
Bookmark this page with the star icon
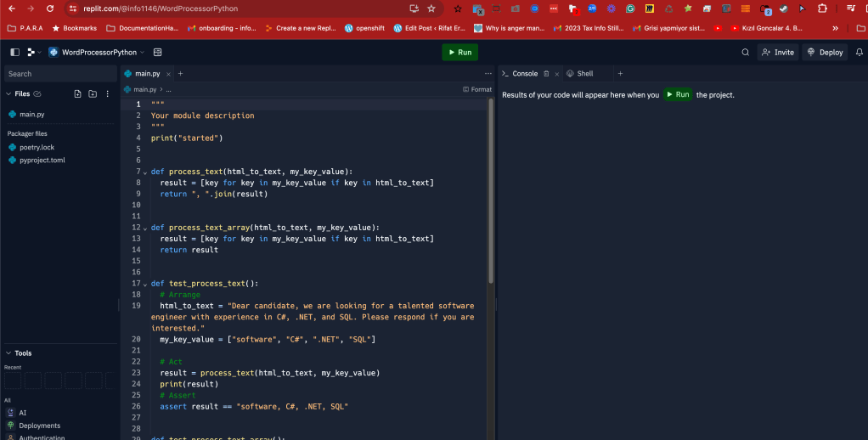[431, 8]
